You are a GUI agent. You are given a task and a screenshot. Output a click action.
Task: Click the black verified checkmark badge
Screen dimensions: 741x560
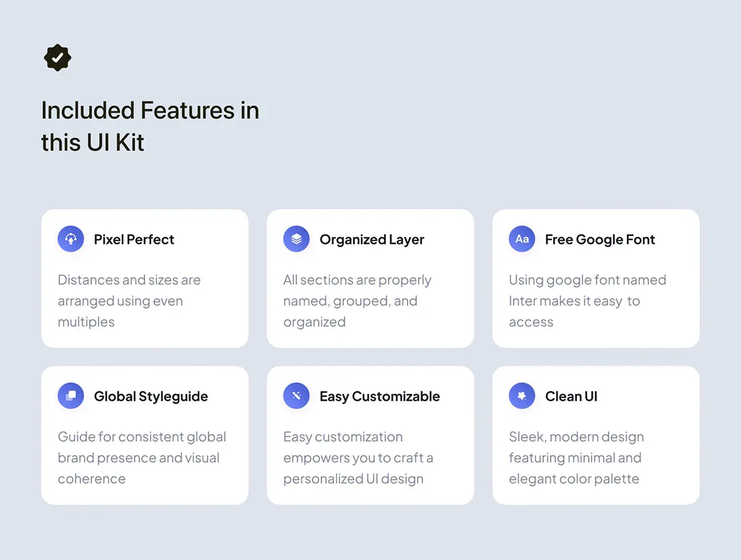pyautogui.click(x=57, y=57)
